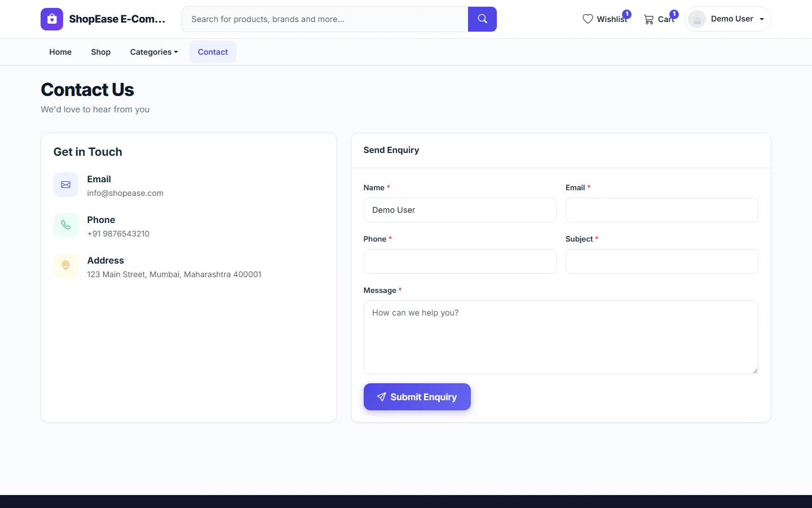Click the Message textarea
812x508 pixels.
(x=561, y=337)
